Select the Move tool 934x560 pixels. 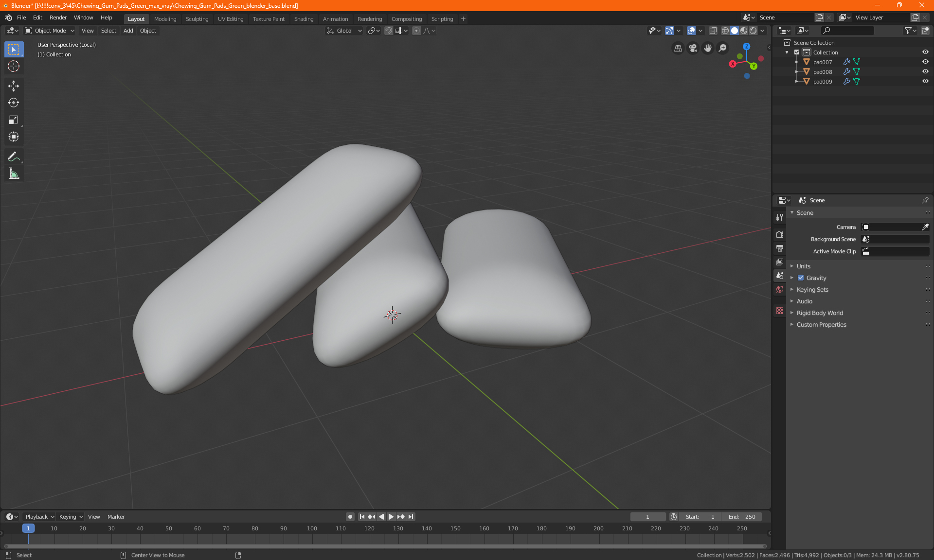click(x=14, y=86)
